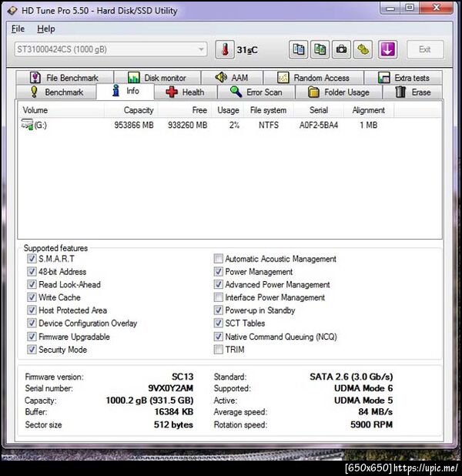
Task: Switch to the Disk monitor tab
Action: [x=158, y=78]
